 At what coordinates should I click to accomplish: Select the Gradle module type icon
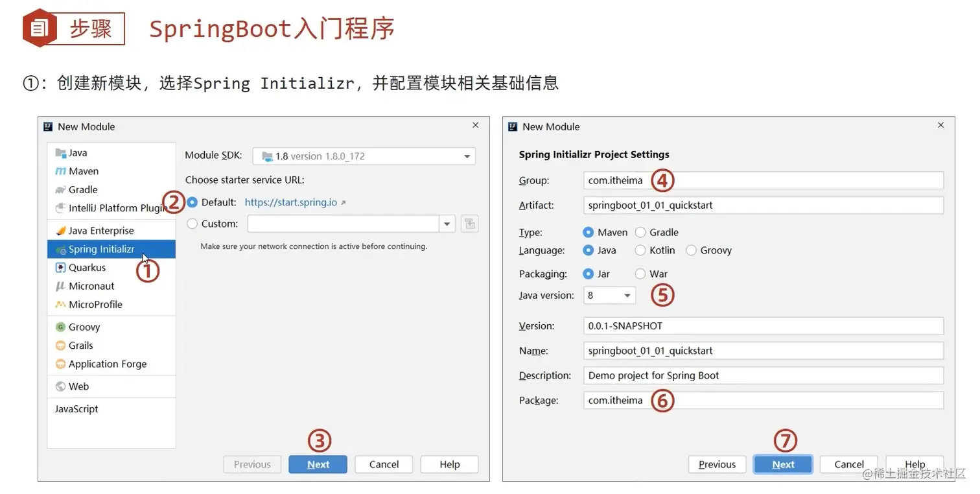click(x=60, y=189)
